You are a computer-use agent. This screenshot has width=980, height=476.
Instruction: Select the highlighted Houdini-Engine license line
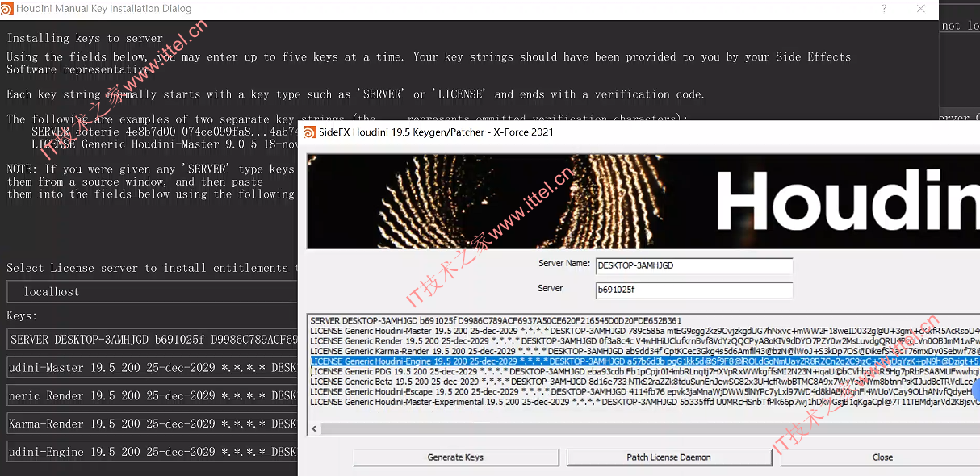(x=644, y=361)
